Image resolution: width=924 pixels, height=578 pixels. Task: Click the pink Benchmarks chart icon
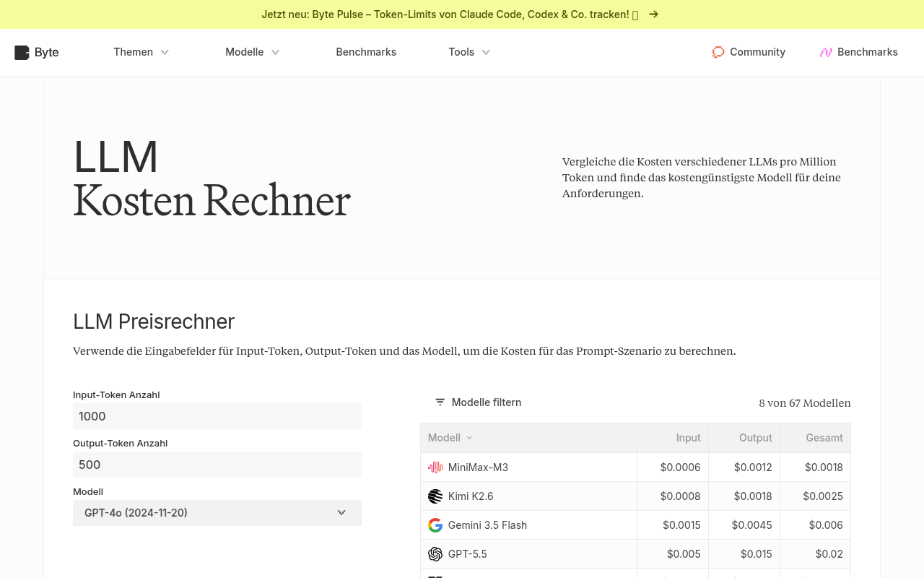tap(826, 52)
